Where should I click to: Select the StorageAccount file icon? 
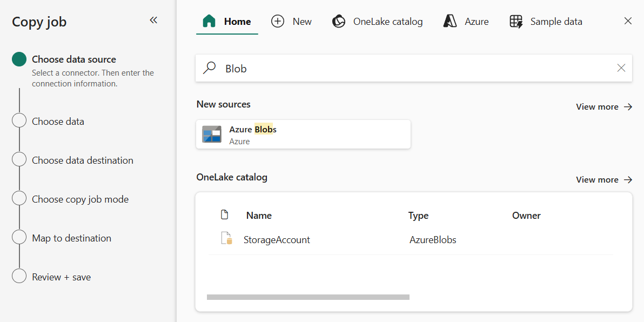[x=226, y=239]
